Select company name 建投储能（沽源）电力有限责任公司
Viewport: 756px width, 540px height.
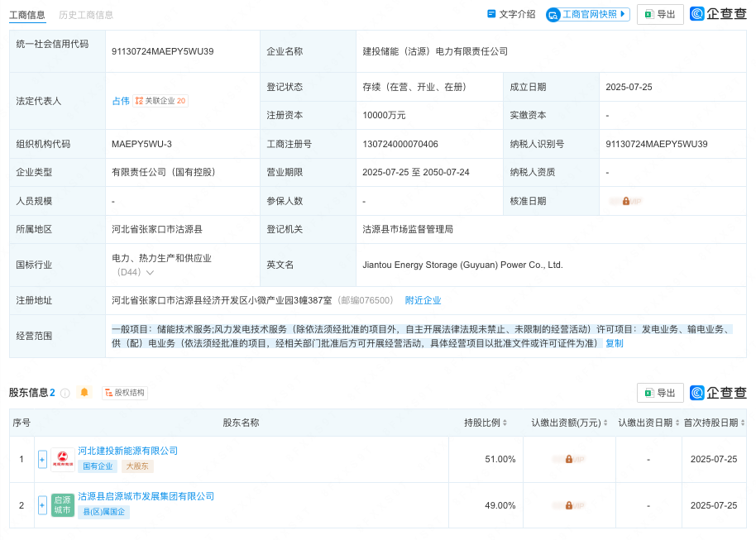[435, 51]
